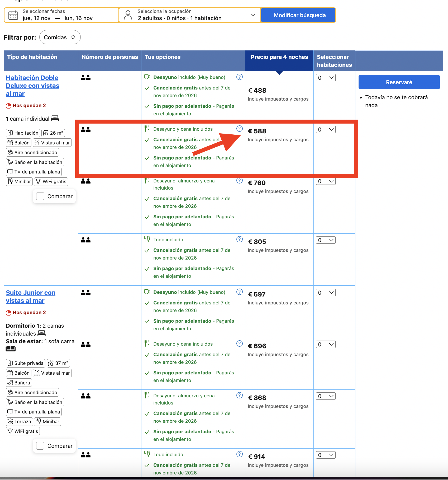Screen dimensions: 448x480
Task: Open help icon for Deluxe €760 option
Action: click(239, 180)
